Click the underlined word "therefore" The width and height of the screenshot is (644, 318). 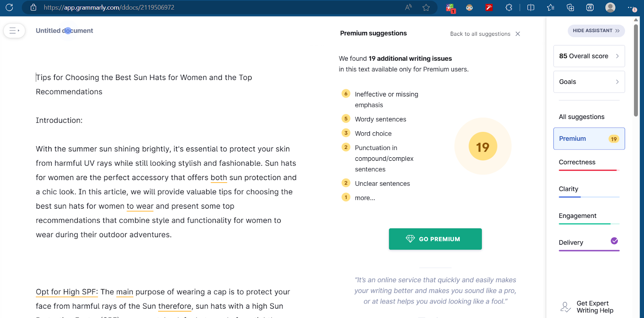tap(175, 306)
